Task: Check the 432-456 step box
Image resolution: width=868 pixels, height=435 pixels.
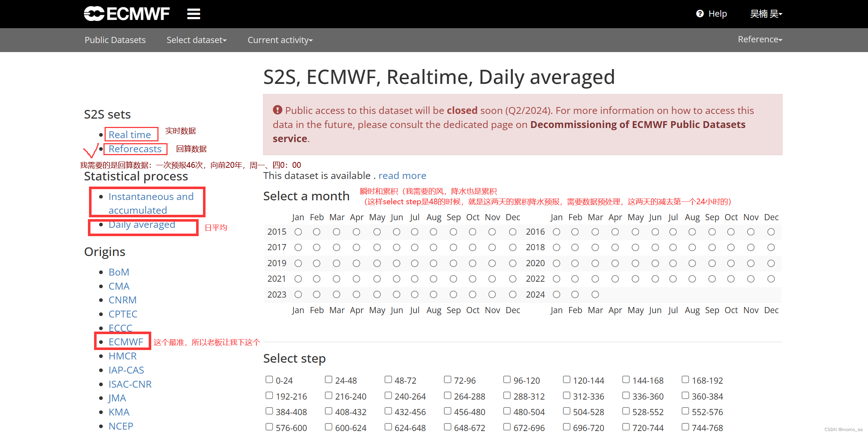Action: point(388,411)
